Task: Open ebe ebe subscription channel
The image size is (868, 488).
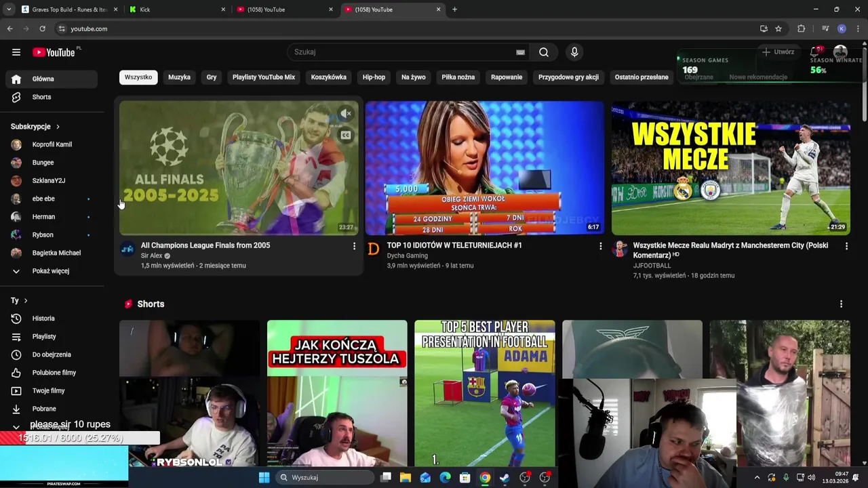Action: (x=52, y=199)
